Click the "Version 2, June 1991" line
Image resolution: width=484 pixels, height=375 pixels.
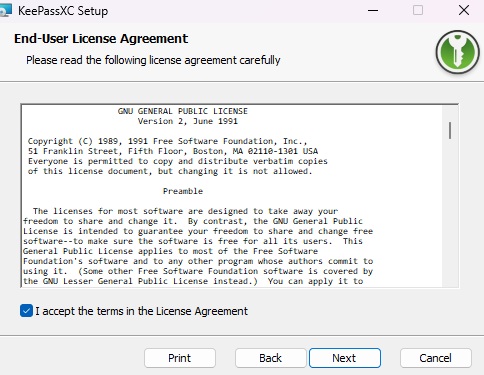tap(188, 121)
